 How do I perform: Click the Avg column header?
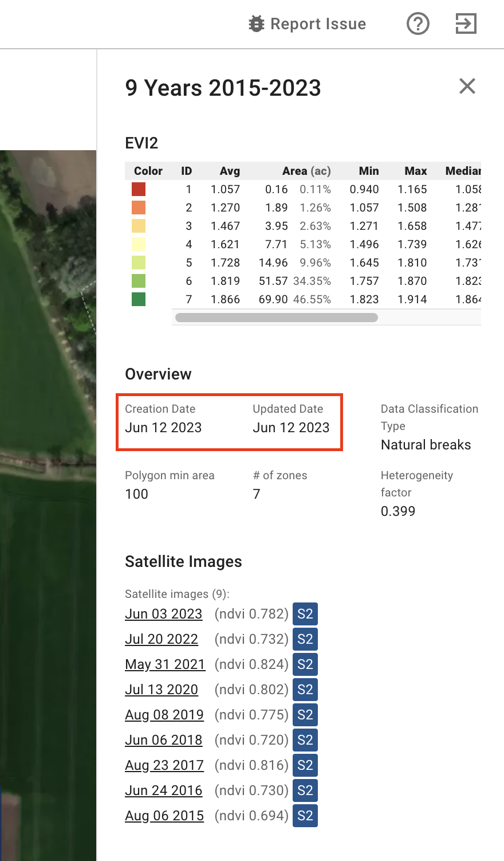[230, 171]
